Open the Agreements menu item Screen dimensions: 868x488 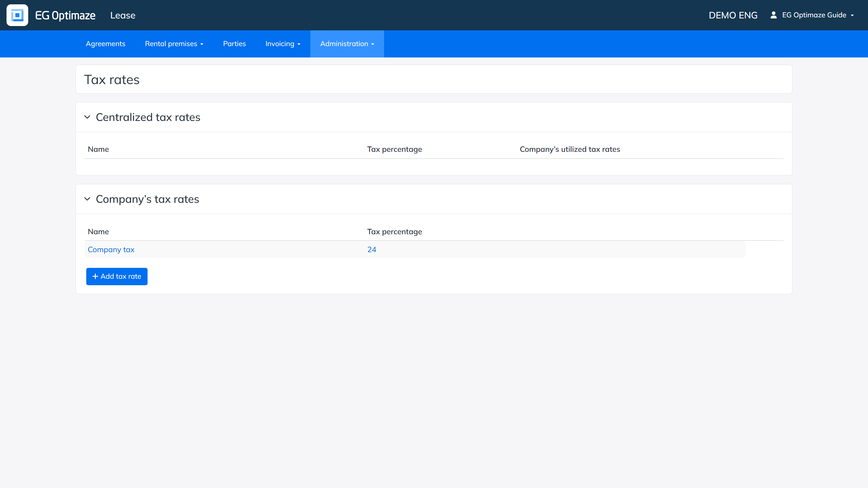[x=106, y=44]
